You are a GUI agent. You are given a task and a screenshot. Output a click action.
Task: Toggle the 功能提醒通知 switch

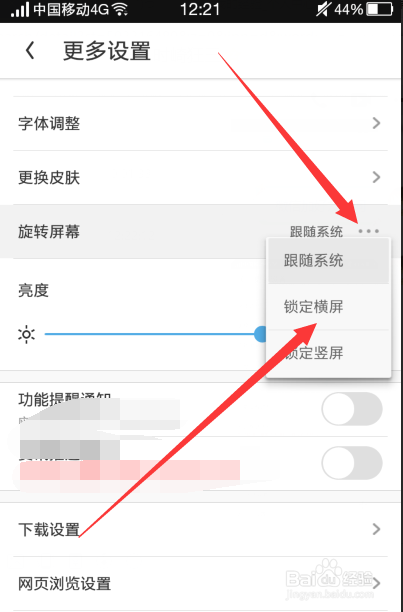(352, 409)
